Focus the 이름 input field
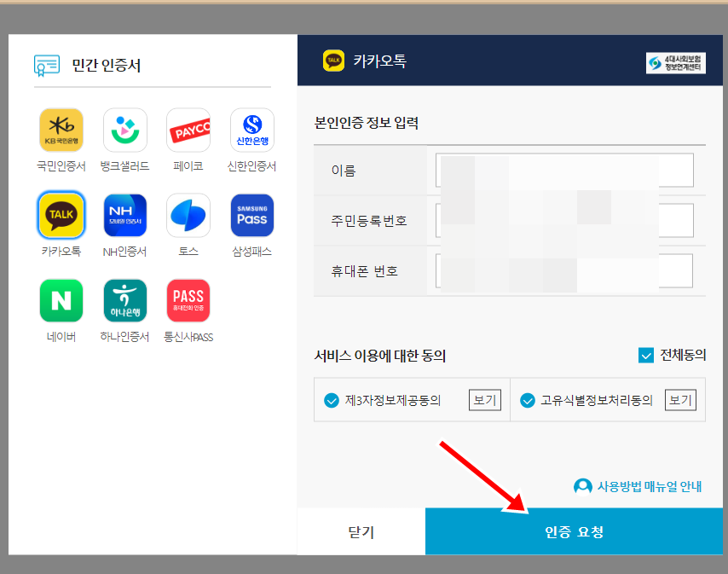The image size is (728, 574). (x=564, y=171)
